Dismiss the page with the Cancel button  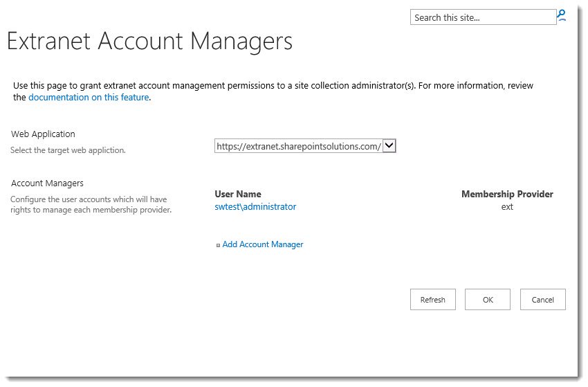tap(542, 300)
